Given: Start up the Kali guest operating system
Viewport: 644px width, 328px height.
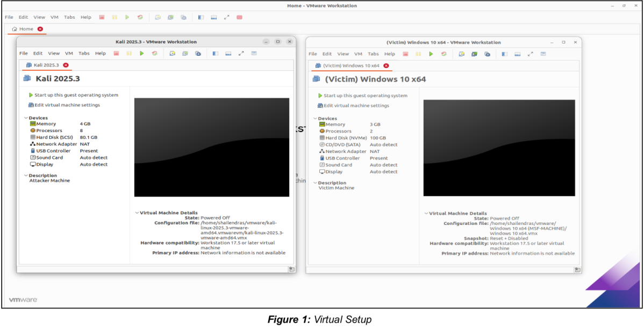Looking at the screenshot, I should click(x=74, y=95).
